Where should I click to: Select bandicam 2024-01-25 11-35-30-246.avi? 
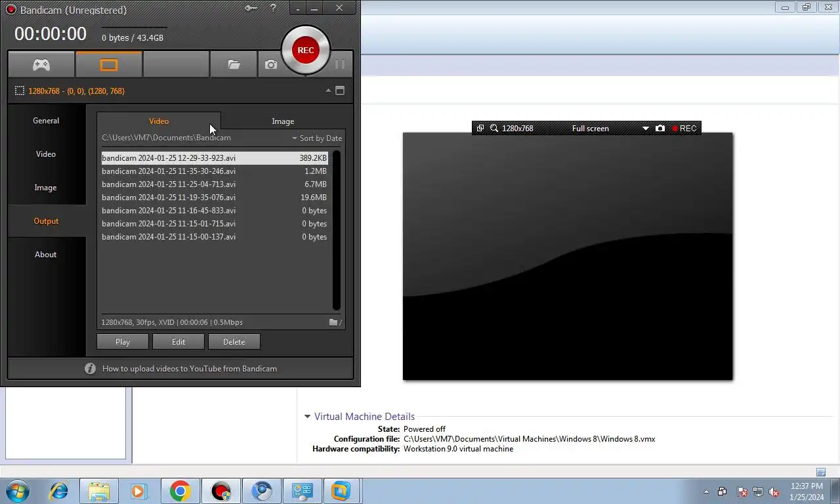(215, 171)
